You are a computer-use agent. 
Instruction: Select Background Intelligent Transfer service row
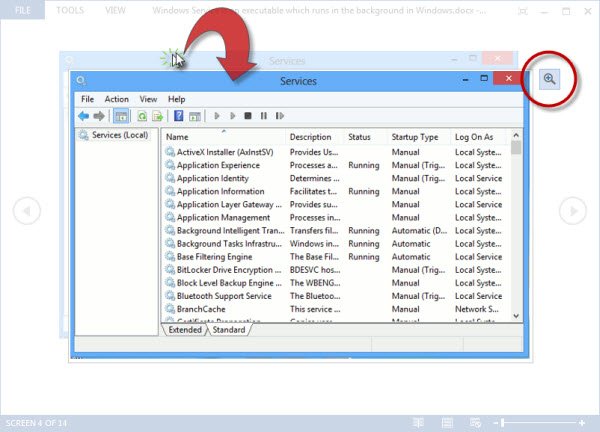(x=335, y=231)
